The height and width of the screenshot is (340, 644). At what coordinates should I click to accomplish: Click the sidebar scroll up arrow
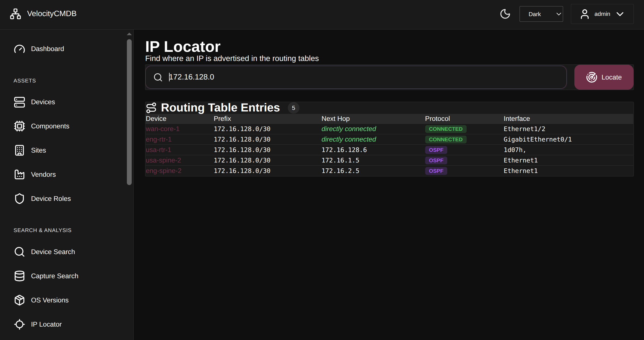[x=129, y=34]
